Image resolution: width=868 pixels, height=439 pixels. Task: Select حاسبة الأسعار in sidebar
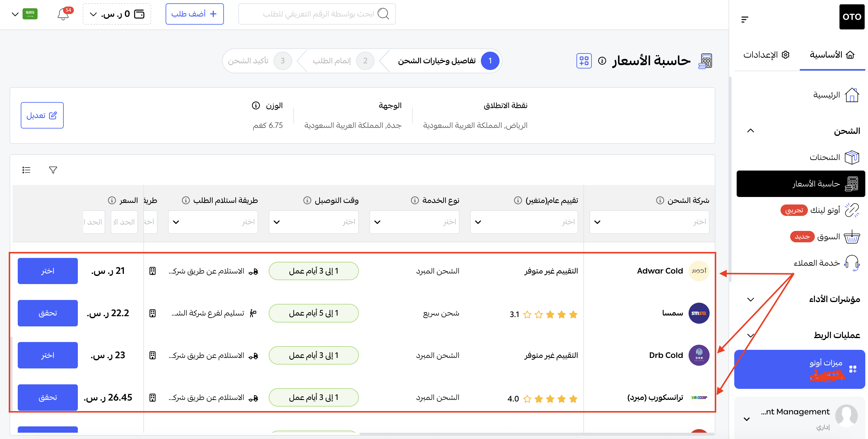coord(801,184)
